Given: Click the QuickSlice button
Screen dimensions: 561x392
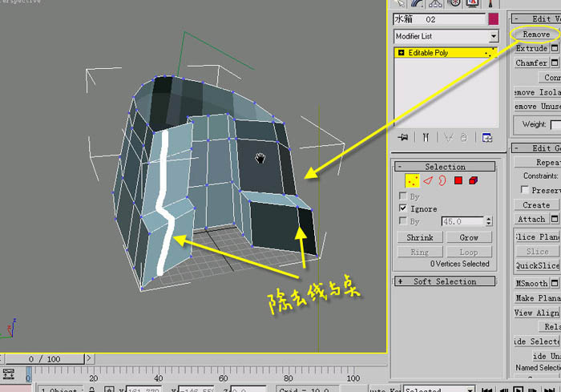Looking at the screenshot, I should (x=537, y=265).
